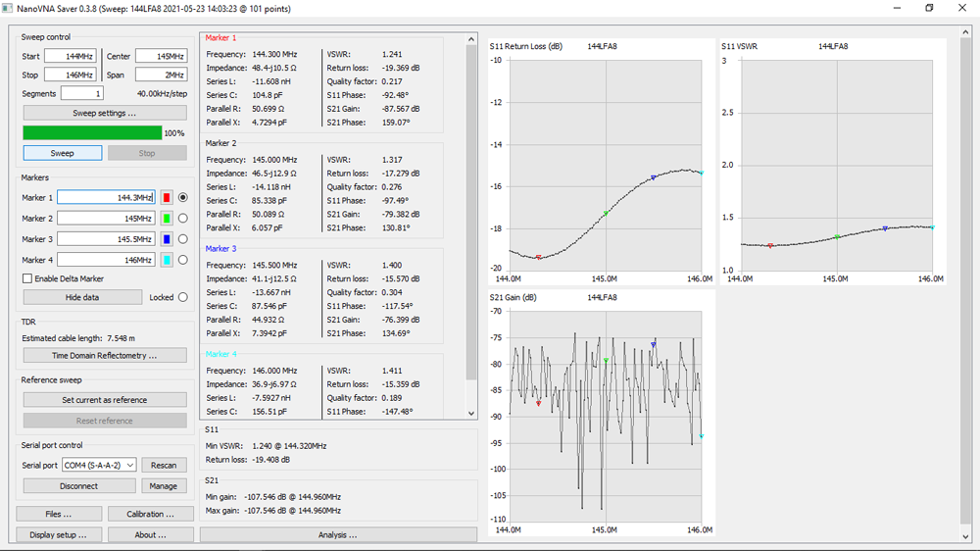Click green Marker 2 triangle on S11 VSWR chart

coord(837,237)
